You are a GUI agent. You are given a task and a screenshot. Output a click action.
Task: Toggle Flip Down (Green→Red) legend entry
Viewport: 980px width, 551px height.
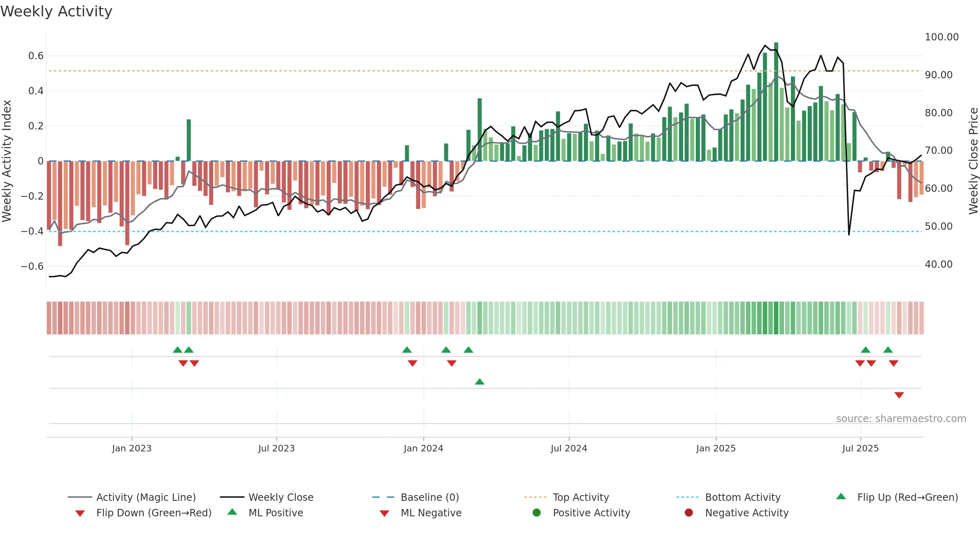point(143,513)
